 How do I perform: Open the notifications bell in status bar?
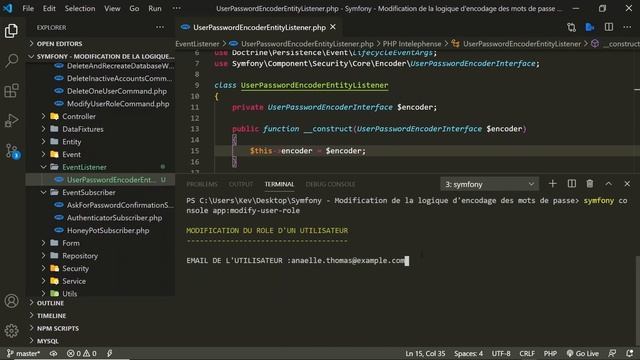click(x=629, y=353)
